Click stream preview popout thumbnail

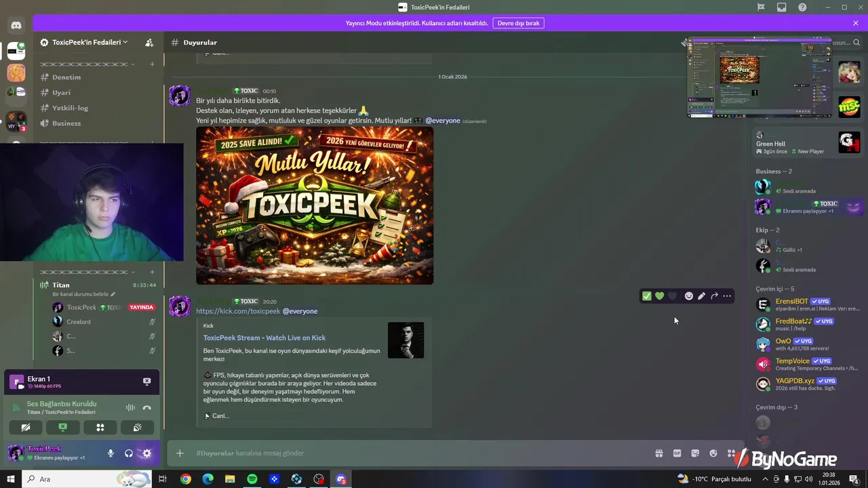coord(759,77)
